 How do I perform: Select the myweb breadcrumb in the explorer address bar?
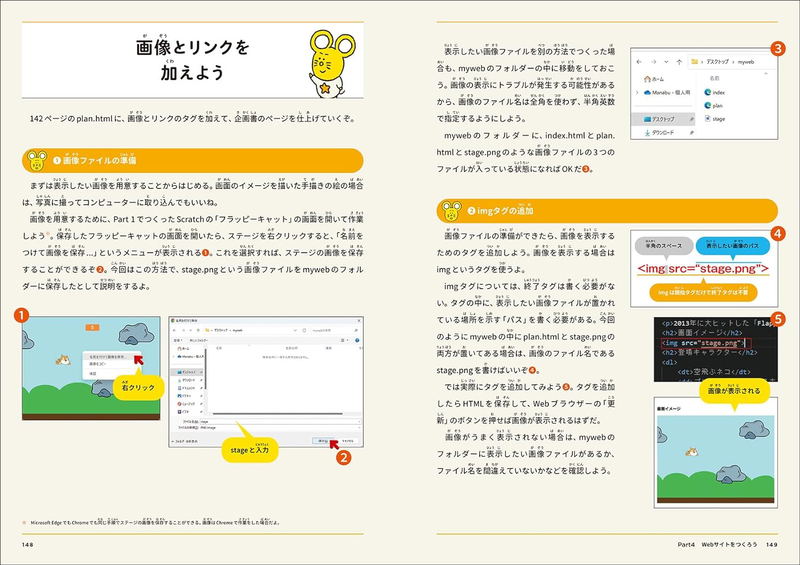pos(746,62)
